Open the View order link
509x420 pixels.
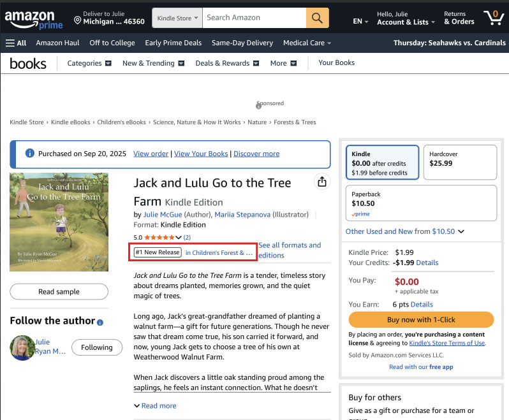click(151, 154)
